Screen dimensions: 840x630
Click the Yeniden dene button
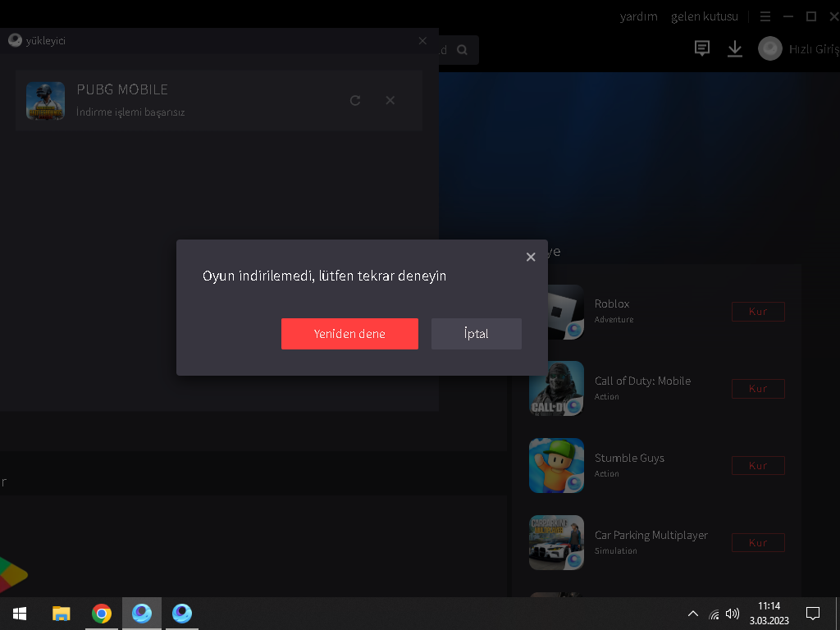(x=349, y=334)
